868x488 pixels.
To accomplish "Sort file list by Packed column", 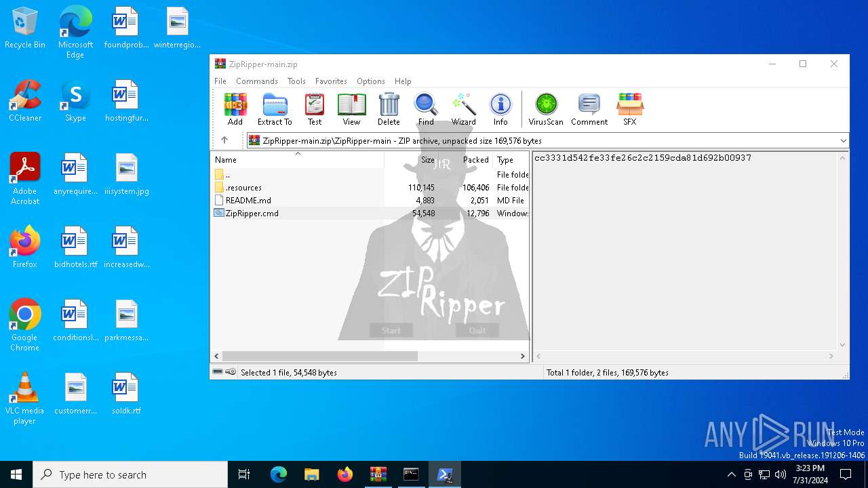I will pyautogui.click(x=466, y=160).
